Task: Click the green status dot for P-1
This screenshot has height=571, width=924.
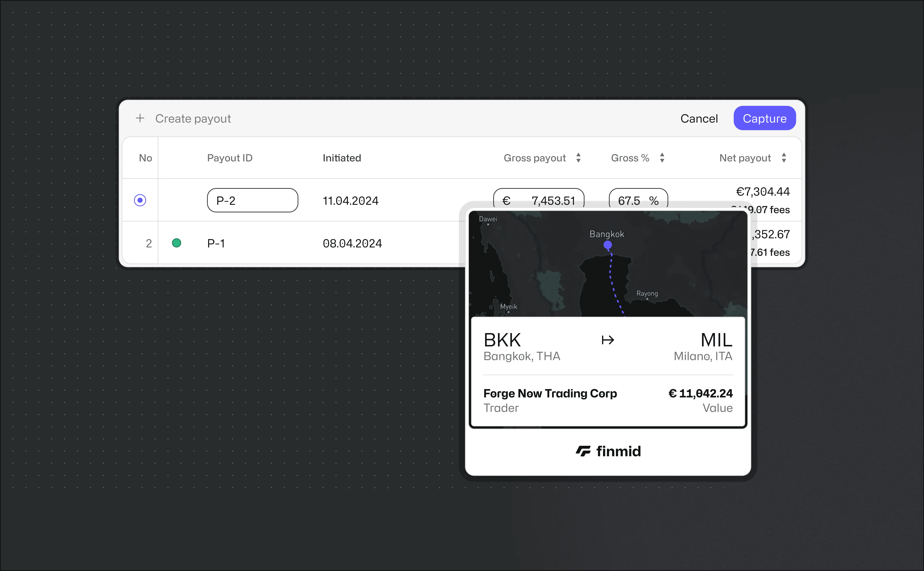Action: [176, 243]
